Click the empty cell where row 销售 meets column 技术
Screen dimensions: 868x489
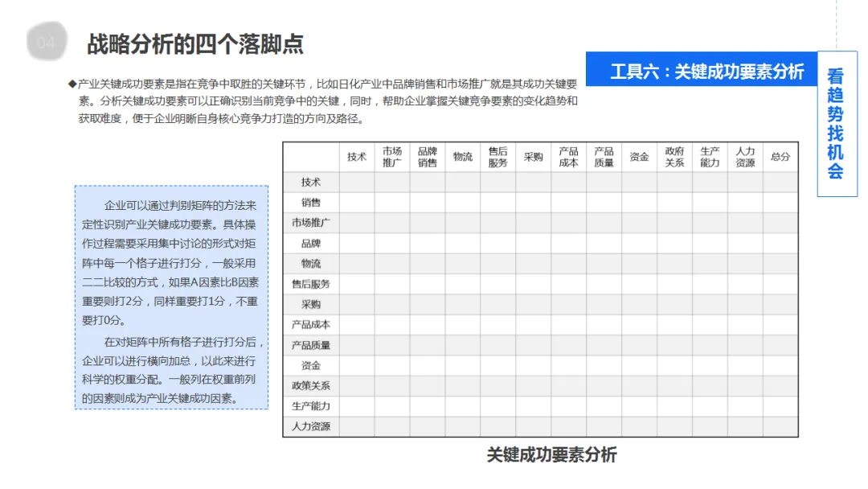(x=357, y=203)
